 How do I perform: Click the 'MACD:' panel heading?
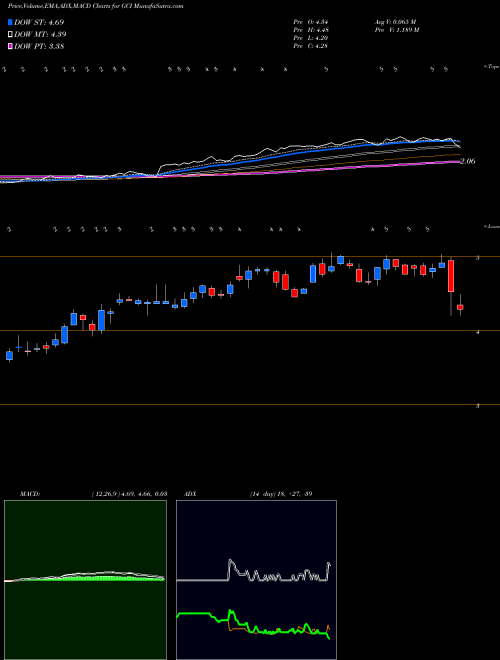pos(29,494)
